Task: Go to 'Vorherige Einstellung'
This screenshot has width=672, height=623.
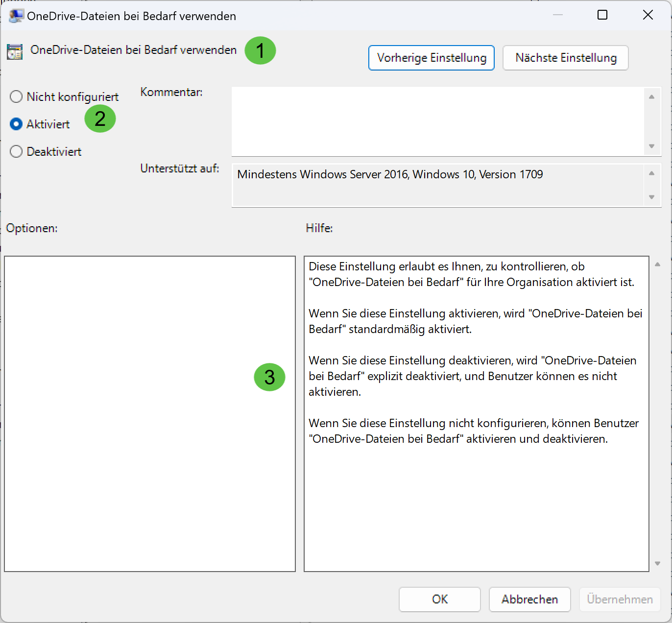Action: (x=431, y=58)
